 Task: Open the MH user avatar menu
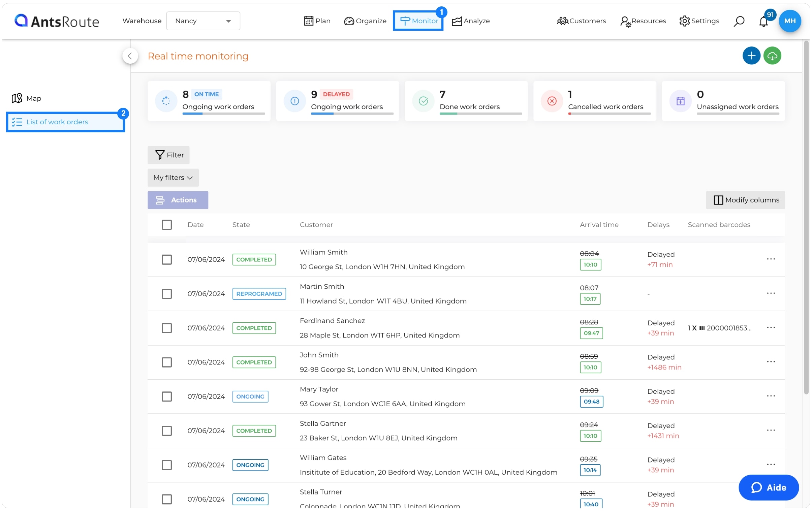click(789, 21)
